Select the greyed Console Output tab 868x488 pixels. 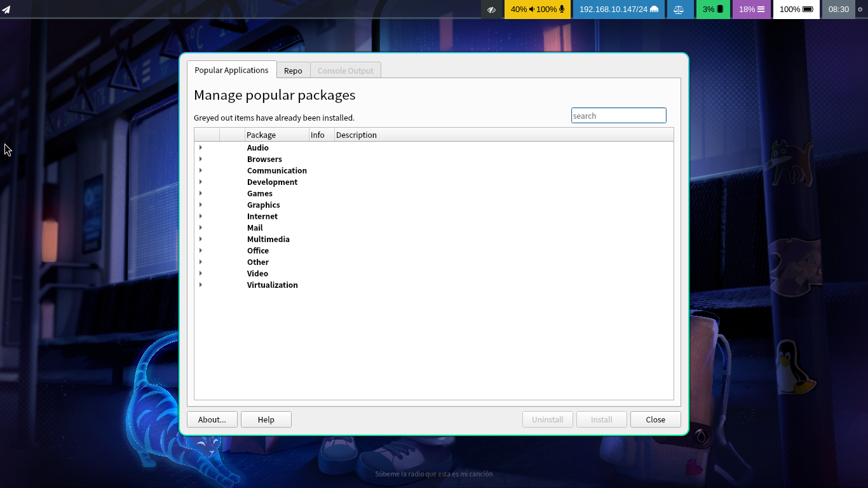pyautogui.click(x=346, y=71)
